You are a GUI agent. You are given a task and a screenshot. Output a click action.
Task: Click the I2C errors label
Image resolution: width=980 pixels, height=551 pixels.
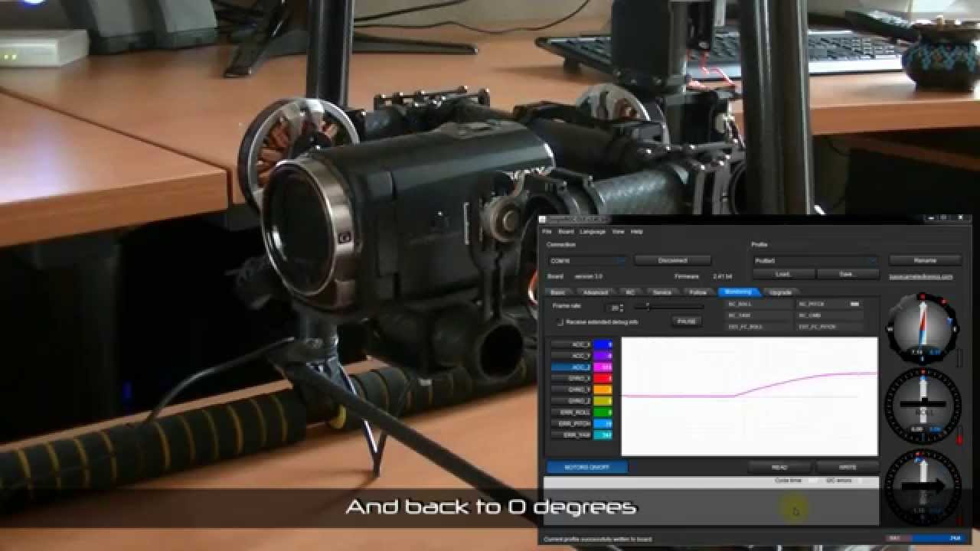click(x=839, y=481)
